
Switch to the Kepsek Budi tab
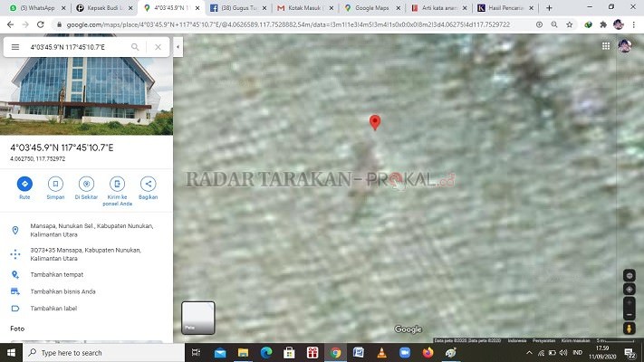coord(105,8)
